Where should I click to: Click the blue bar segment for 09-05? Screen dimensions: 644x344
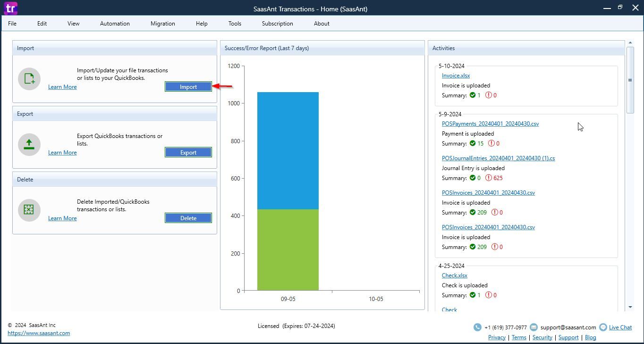pyautogui.click(x=288, y=151)
